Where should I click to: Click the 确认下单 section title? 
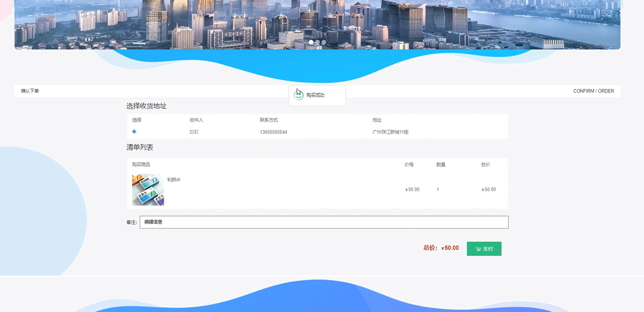tap(30, 91)
